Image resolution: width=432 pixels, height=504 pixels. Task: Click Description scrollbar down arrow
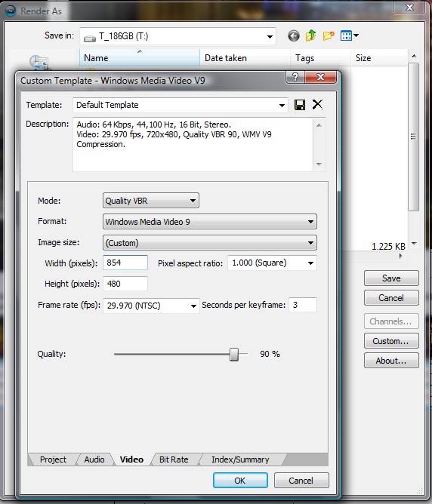(x=319, y=164)
